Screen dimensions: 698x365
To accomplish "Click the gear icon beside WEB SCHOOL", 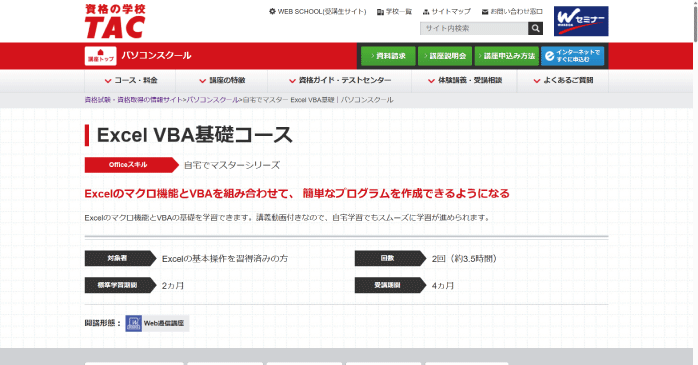I will [x=272, y=12].
